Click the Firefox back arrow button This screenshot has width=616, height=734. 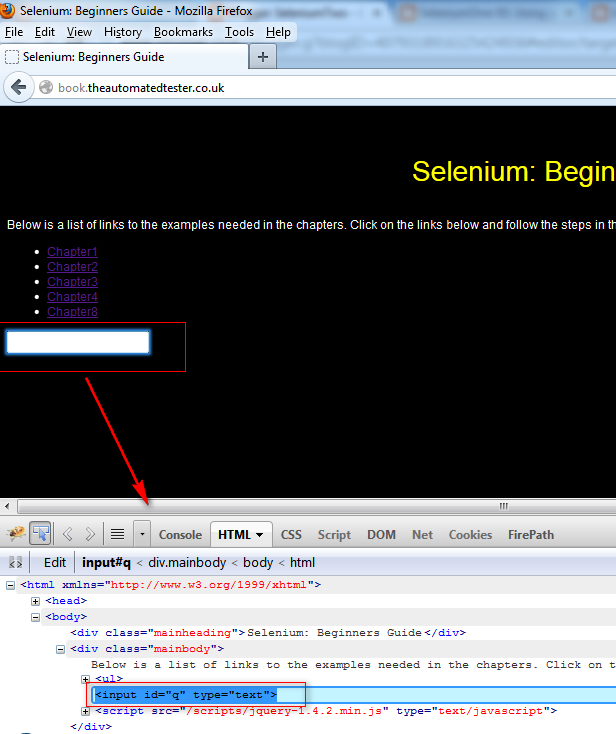[19, 87]
